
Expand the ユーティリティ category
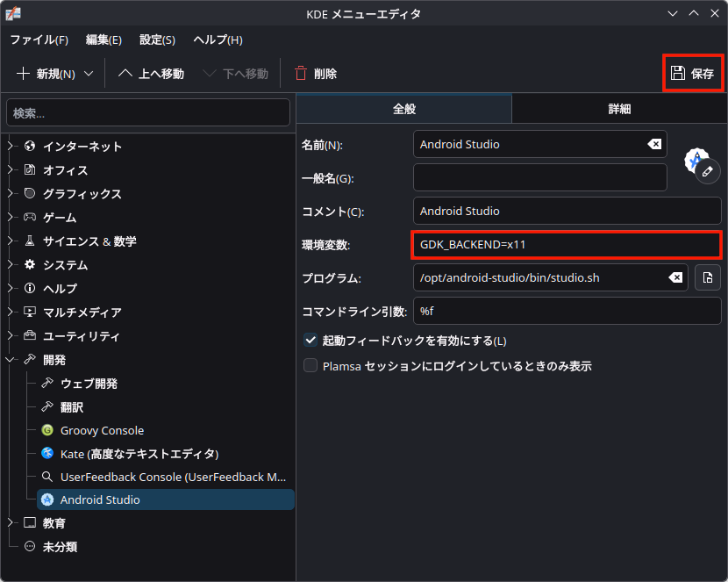click(11, 335)
